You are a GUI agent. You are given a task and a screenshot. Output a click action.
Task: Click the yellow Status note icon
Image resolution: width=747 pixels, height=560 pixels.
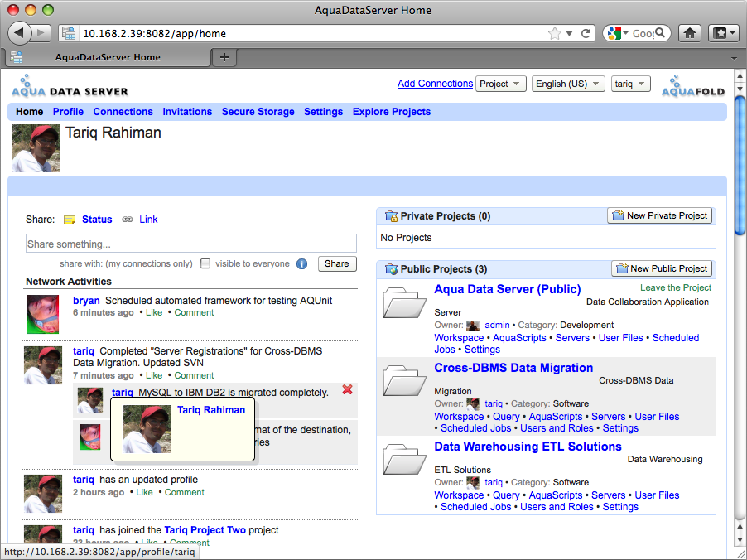(70, 220)
